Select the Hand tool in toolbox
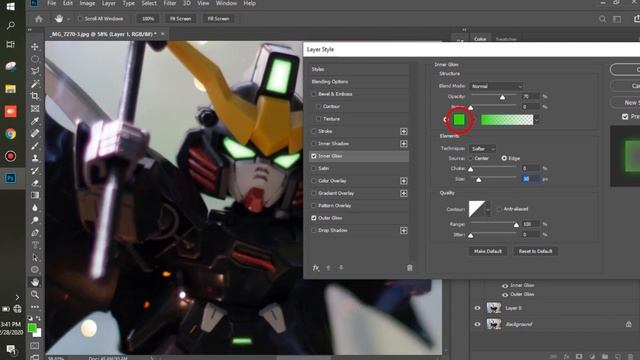The image size is (640, 360). click(35, 282)
